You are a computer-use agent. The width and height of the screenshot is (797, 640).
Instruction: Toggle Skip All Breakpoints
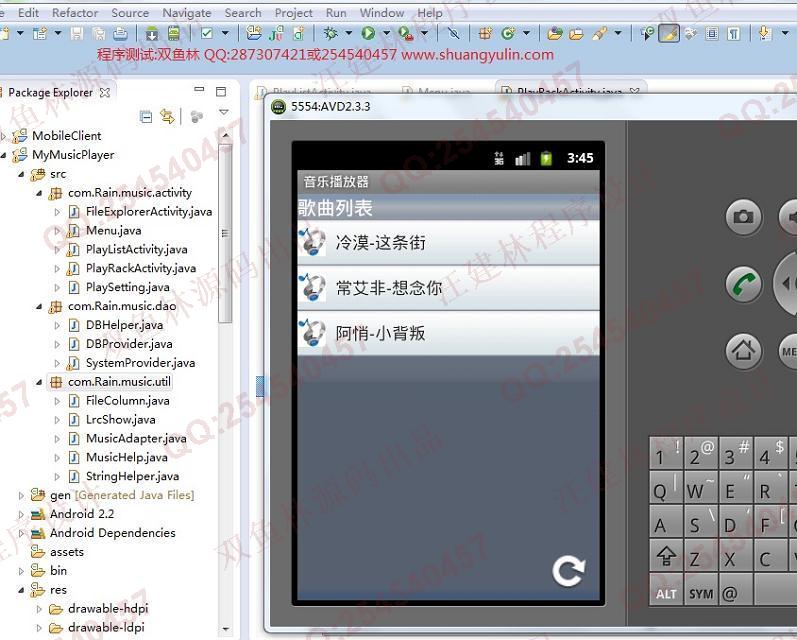coord(453,34)
